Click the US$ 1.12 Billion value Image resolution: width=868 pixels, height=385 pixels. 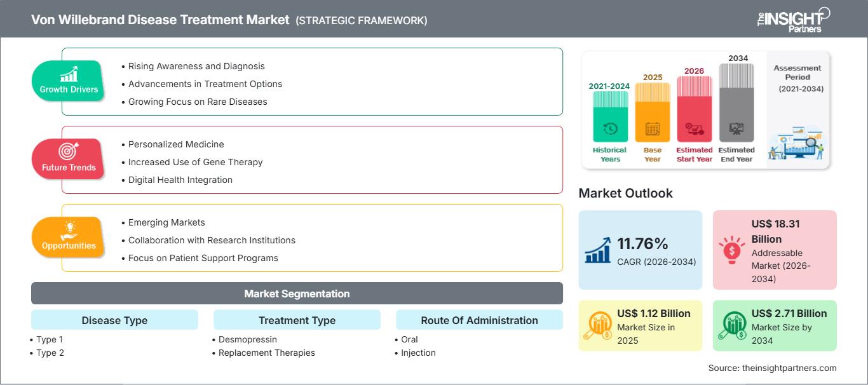pos(653,313)
